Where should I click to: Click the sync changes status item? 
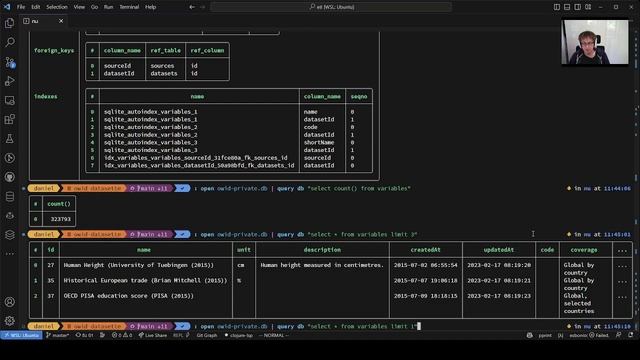(84, 335)
